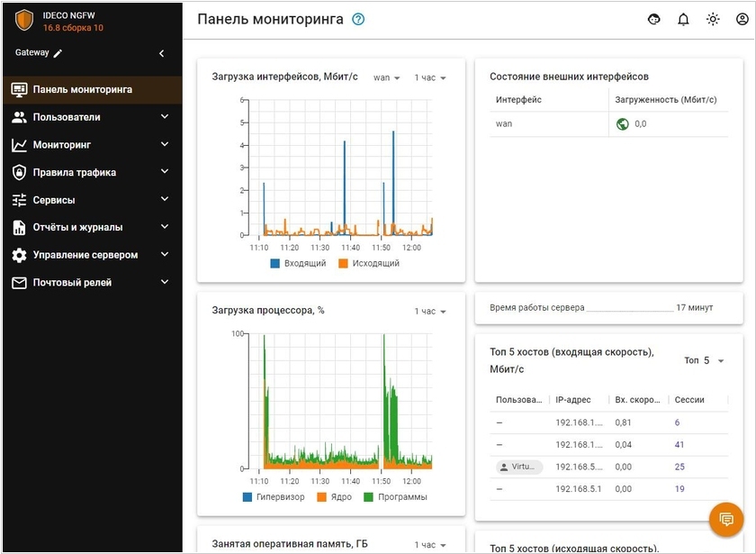Viewport: 756px width, 554px height.
Task: Collapse the sidebar with the left chevron
Action: (161, 53)
